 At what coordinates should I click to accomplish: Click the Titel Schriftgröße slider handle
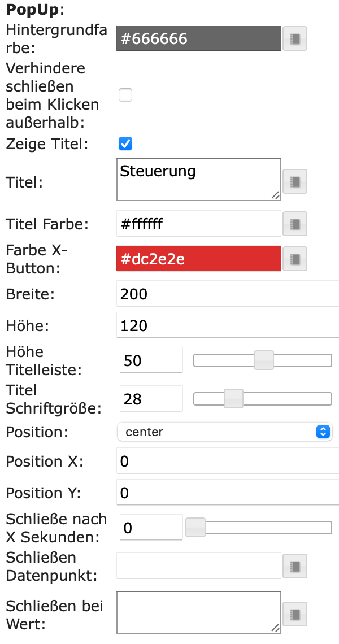click(233, 399)
